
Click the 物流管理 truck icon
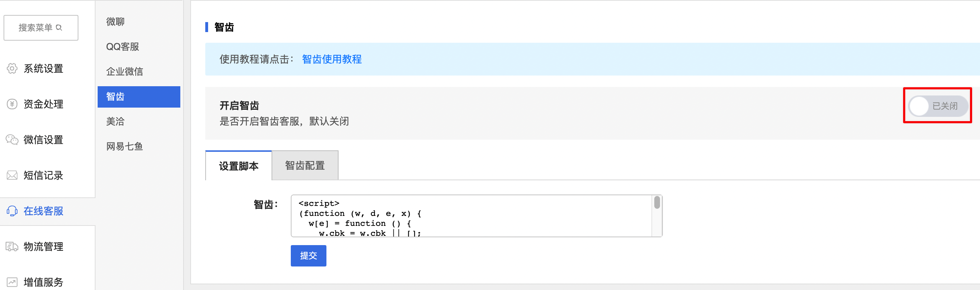(11, 247)
